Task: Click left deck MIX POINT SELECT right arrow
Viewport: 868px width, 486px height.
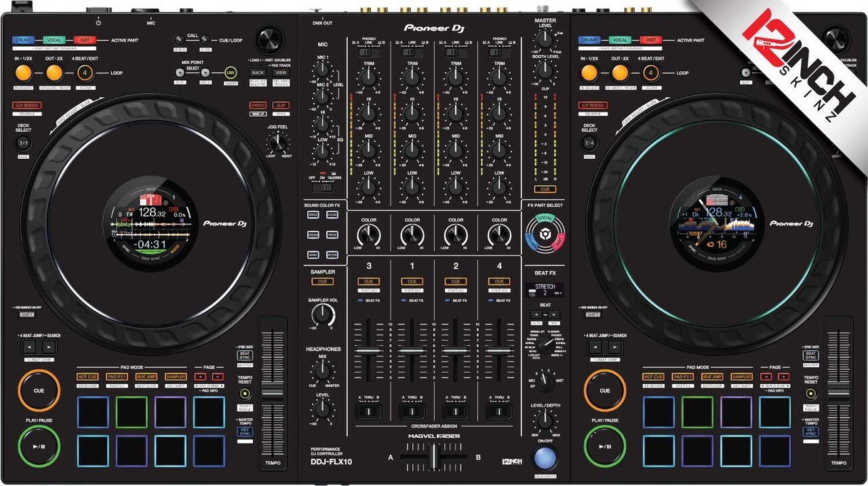Action: (x=204, y=73)
